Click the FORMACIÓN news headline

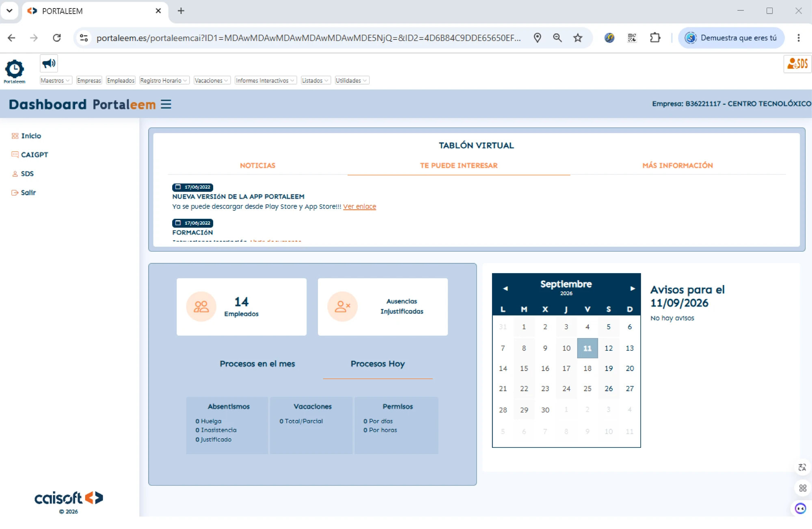192,233
